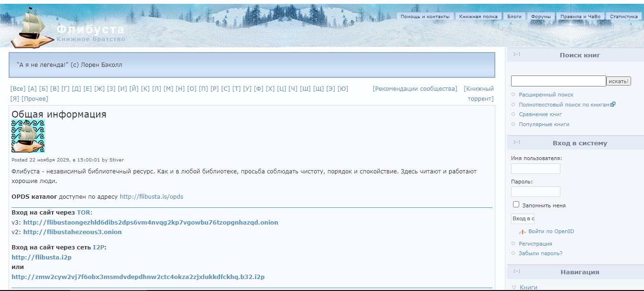Select the letter [Ю] filter

tap(343, 89)
